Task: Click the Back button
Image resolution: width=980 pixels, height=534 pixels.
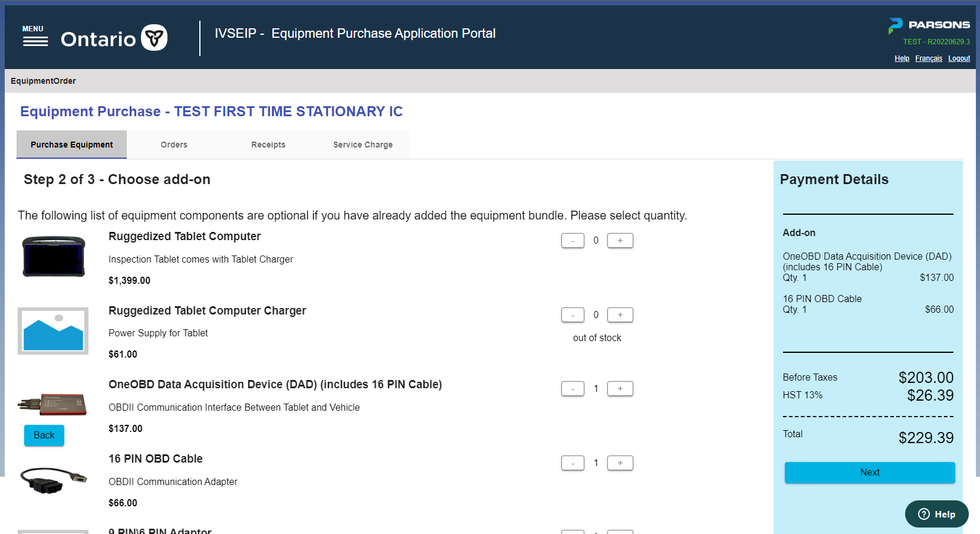Action: tap(44, 435)
